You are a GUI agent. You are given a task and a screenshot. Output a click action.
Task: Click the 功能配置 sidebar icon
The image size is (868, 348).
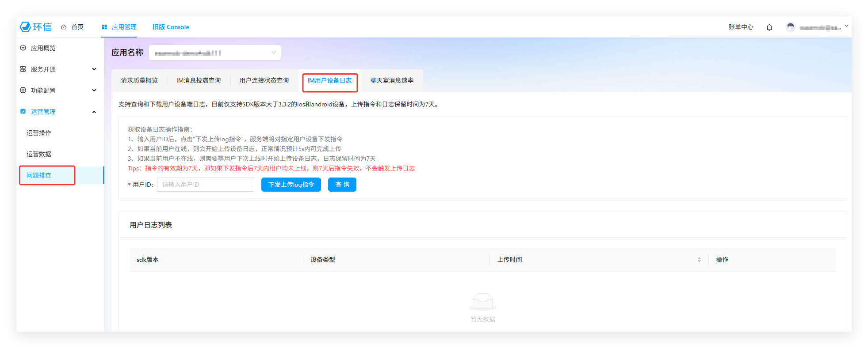[x=23, y=90]
